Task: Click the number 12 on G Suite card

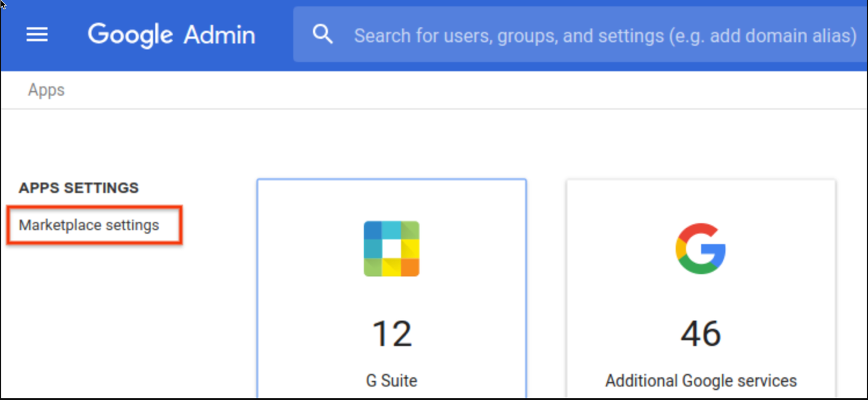Action: pos(392,333)
